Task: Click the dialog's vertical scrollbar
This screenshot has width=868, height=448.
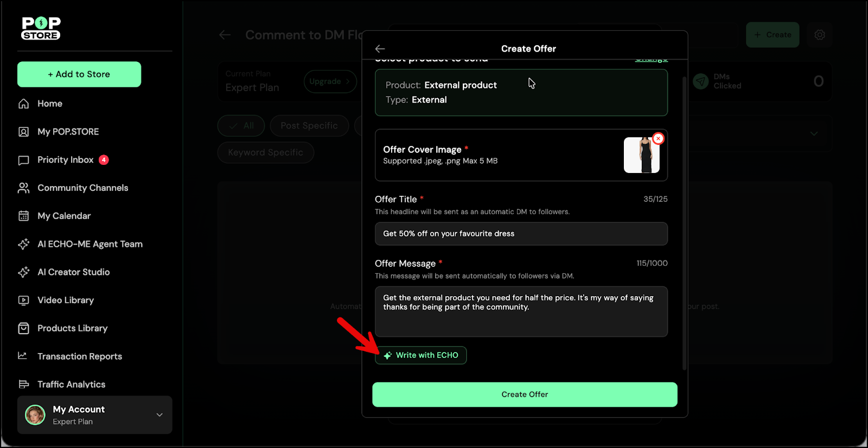Action: point(684,217)
